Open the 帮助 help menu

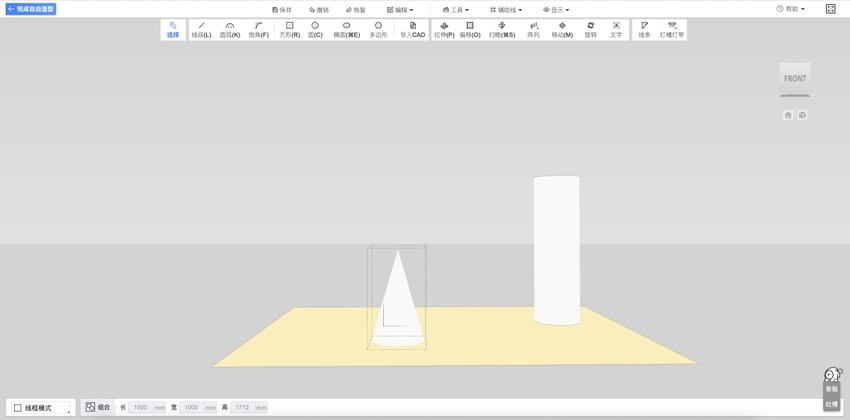pyautogui.click(x=790, y=9)
